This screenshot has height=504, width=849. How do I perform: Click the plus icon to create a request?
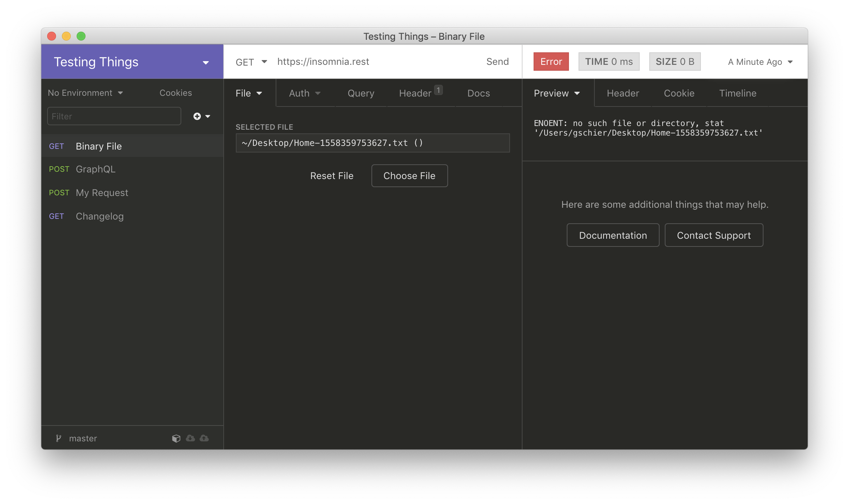[198, 116]
